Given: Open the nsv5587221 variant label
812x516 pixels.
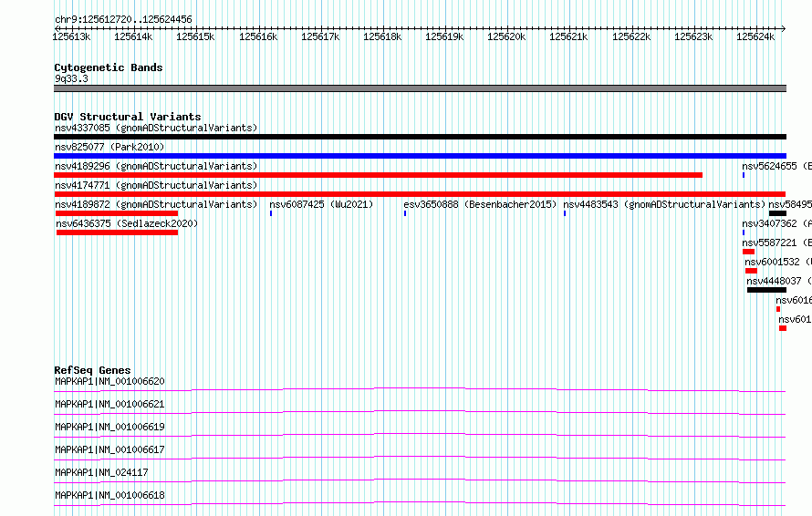Looking at the screenshot, I should coord(776,243).
